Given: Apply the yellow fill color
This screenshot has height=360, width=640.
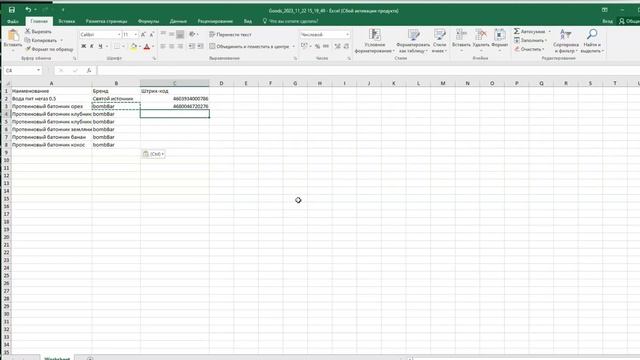Looking at the screenshot, I should click(133, 47).
